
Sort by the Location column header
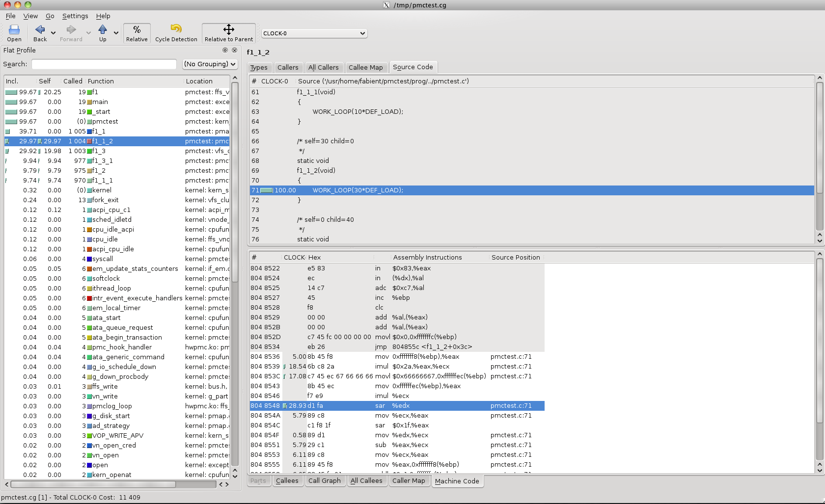click(206, 81)
